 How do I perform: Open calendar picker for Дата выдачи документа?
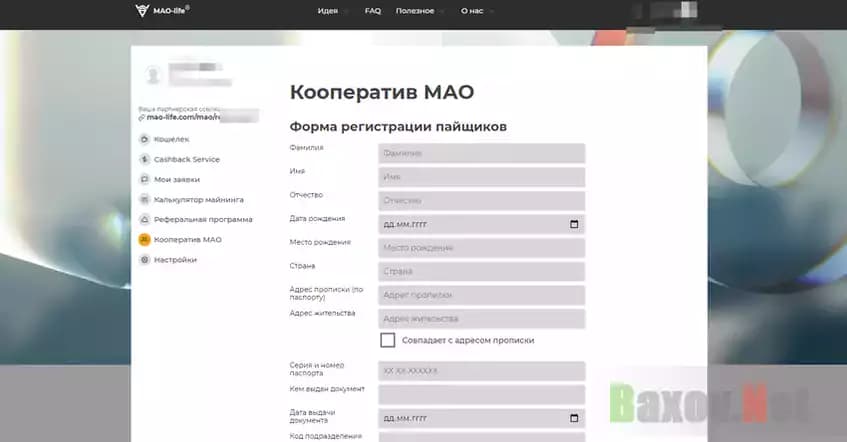(574, 418)
